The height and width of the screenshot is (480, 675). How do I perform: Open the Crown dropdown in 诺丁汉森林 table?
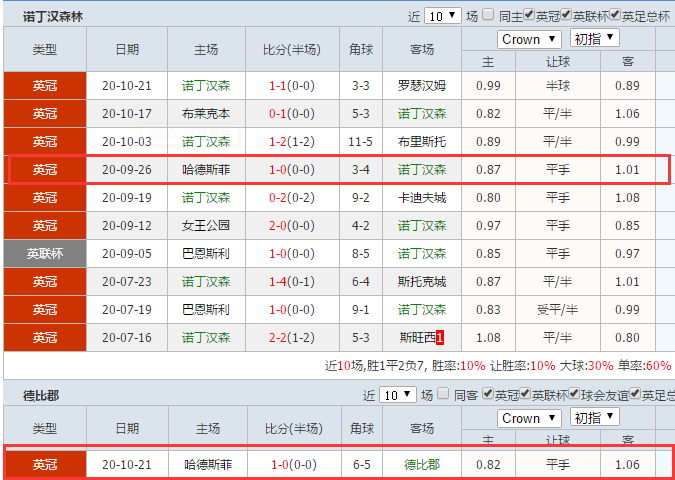coord(529,40)
